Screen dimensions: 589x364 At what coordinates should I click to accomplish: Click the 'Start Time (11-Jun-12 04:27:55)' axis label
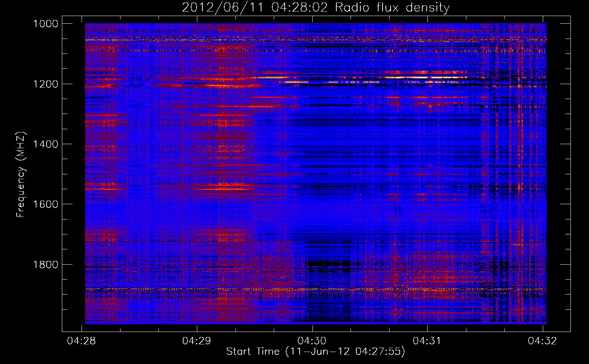point(316,351)
